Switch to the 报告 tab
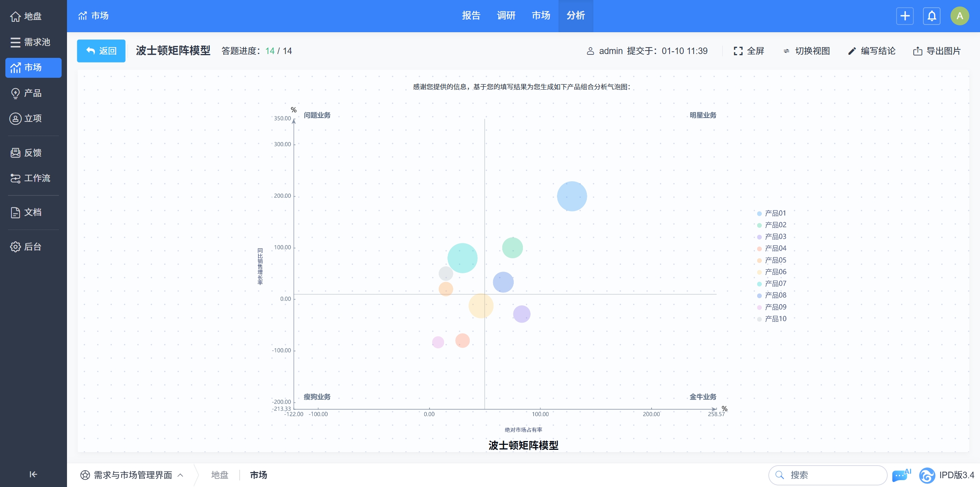This screenshot has width=980, height=487. coord(471,16)
